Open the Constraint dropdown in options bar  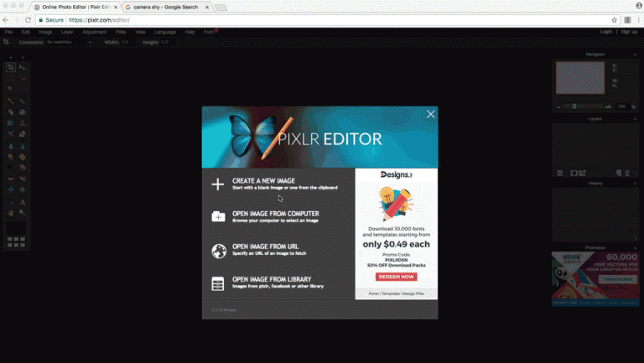69,42
